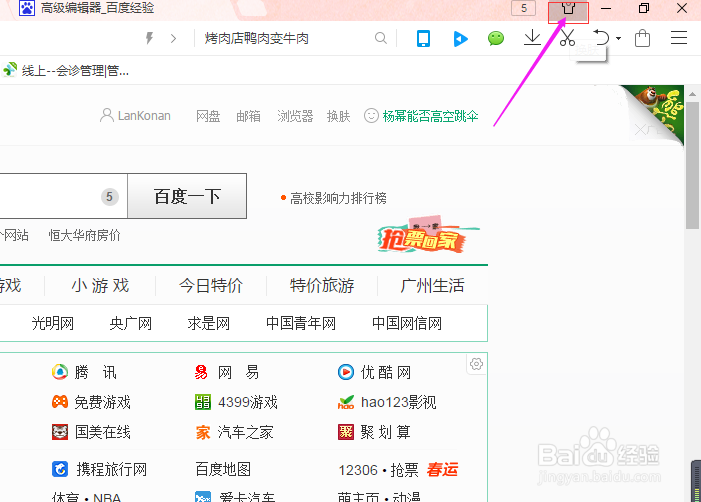Open the skin-change shirt icon in title bar

pos(568,8)
